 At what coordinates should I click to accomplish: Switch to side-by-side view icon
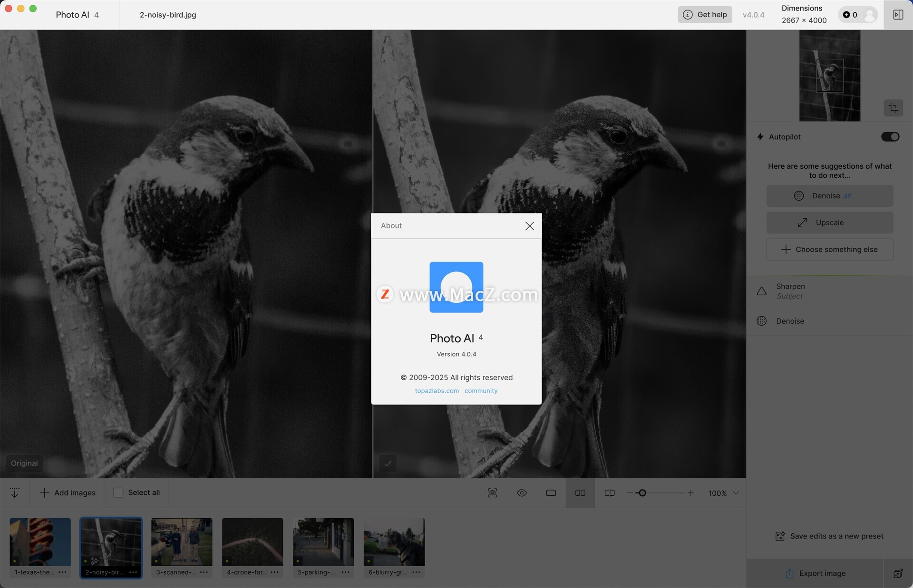click(580, 493)
